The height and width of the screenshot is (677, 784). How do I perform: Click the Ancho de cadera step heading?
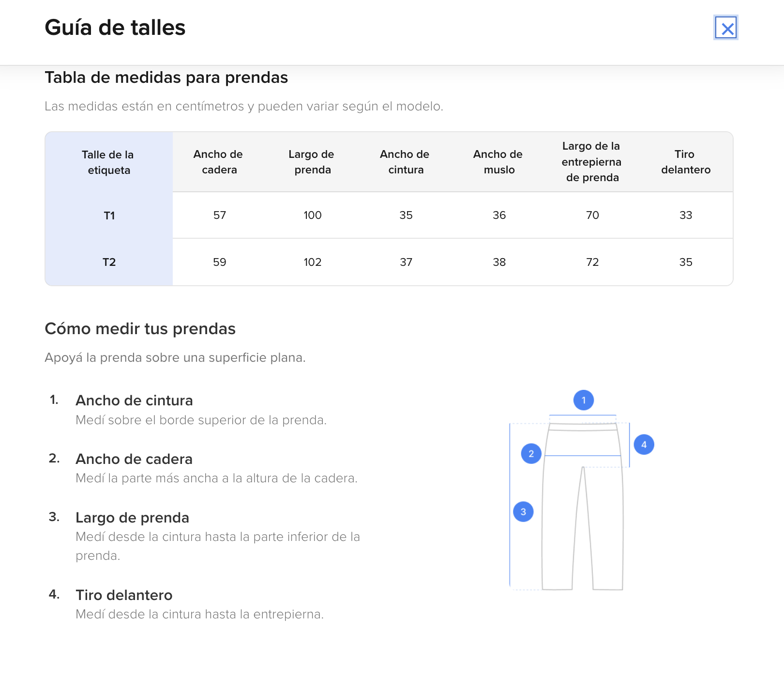(134, 459)
